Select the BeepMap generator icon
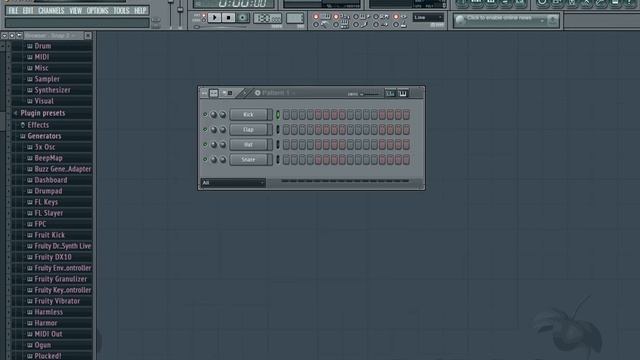The width and height of the screenshot is (640, 360). 30,158
